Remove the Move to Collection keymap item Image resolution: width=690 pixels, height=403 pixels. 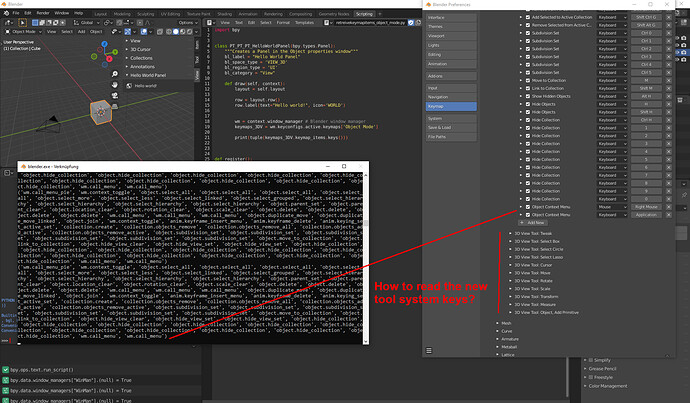(668, 81)
